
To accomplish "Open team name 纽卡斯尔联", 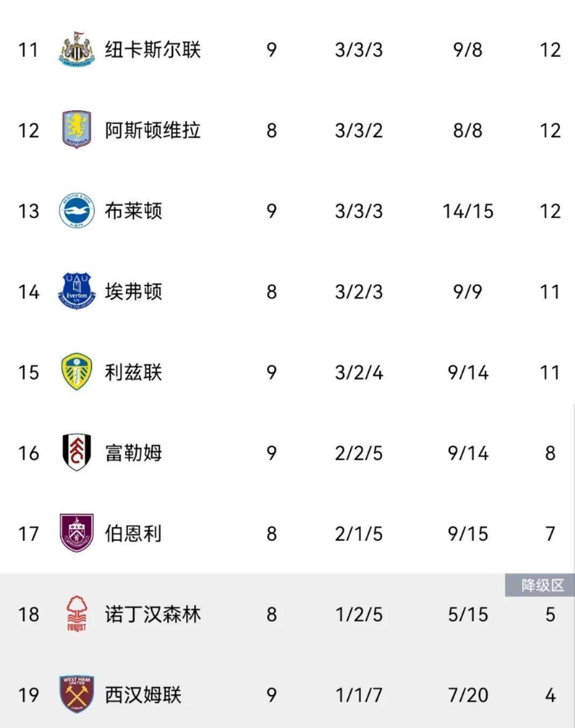I will tap(153, 50).
